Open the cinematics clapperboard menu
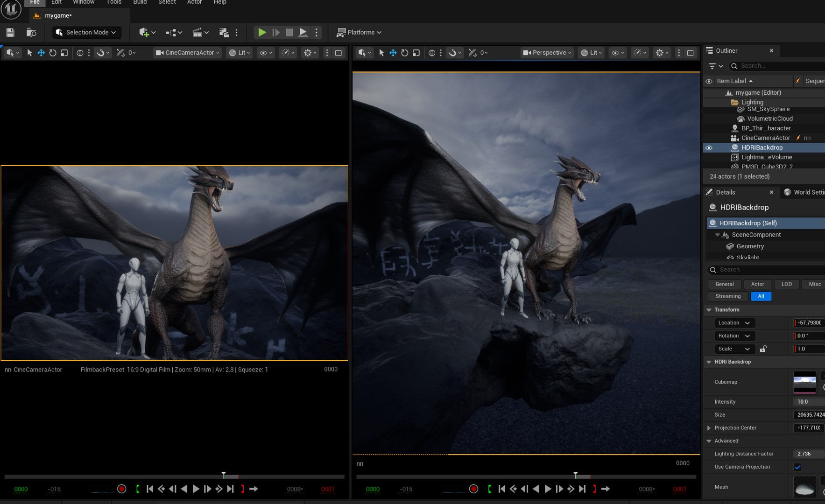Image resolution: width=825 pixels, height=504 pixels. pyautogui.click(x=200, y=32)
